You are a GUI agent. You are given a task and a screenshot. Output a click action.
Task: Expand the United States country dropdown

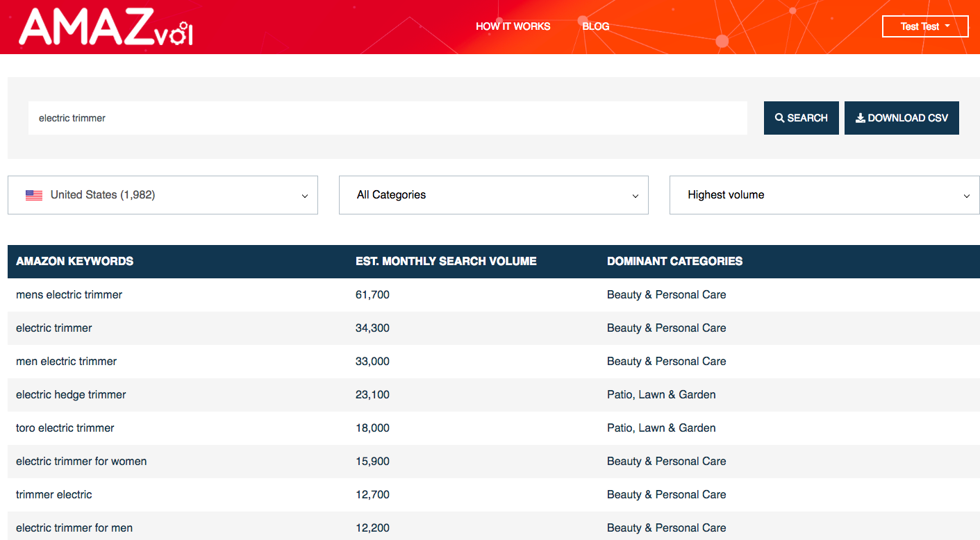163,195
